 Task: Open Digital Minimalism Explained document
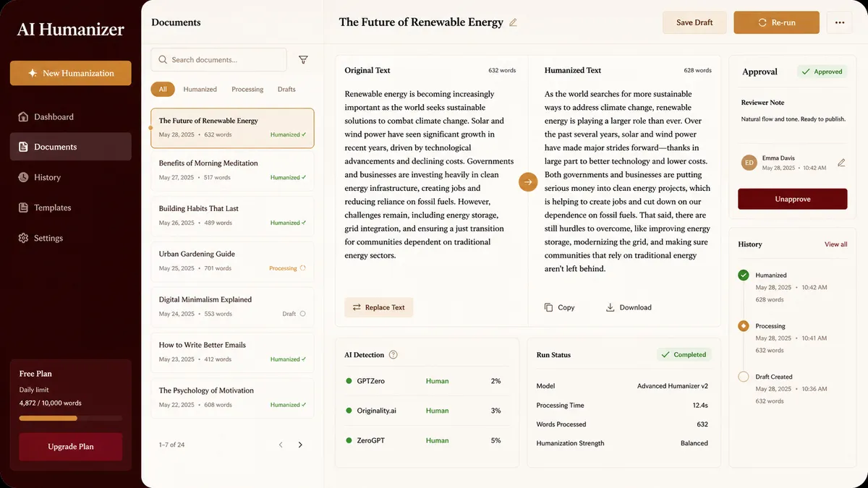point(232,307)
